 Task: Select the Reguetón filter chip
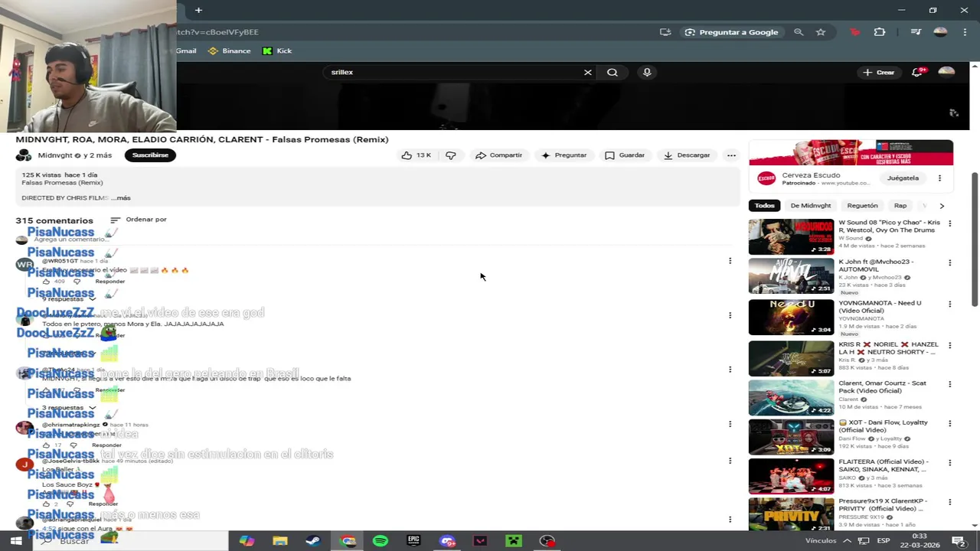(862, 206)
